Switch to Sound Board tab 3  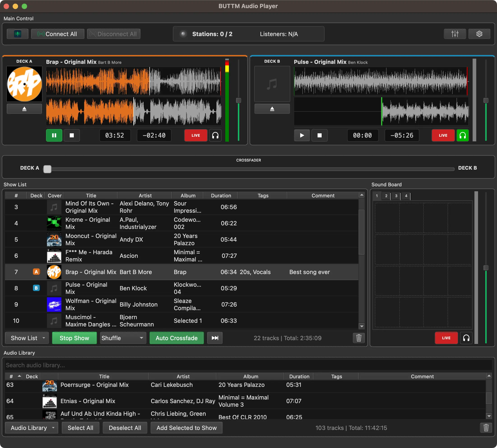[x=396, y=196]
